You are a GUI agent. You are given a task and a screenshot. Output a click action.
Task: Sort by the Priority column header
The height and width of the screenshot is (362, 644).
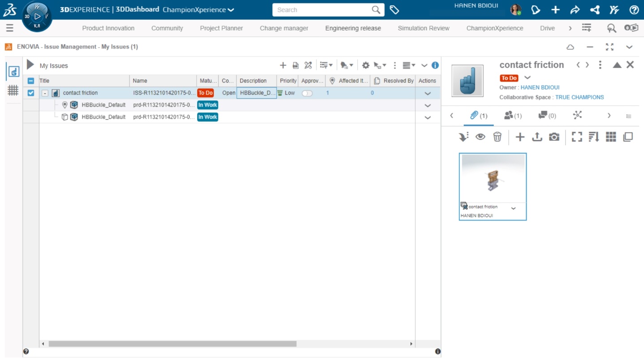tap(288, 81)
